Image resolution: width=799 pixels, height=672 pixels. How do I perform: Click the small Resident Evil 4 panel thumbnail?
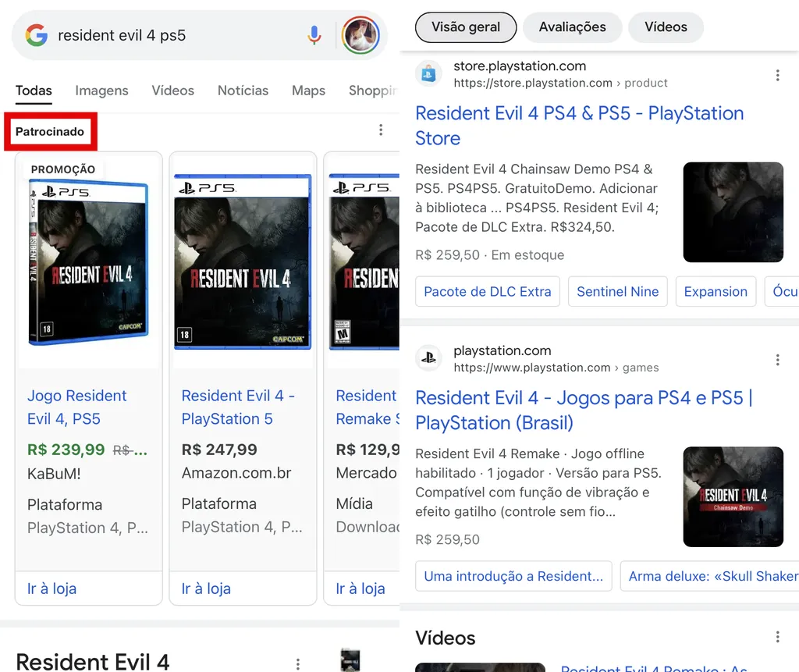coord(350,660)
